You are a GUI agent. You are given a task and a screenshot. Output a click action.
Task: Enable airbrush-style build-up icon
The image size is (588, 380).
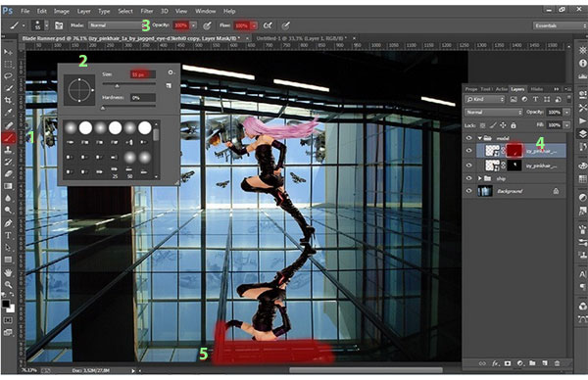(268, 25)
